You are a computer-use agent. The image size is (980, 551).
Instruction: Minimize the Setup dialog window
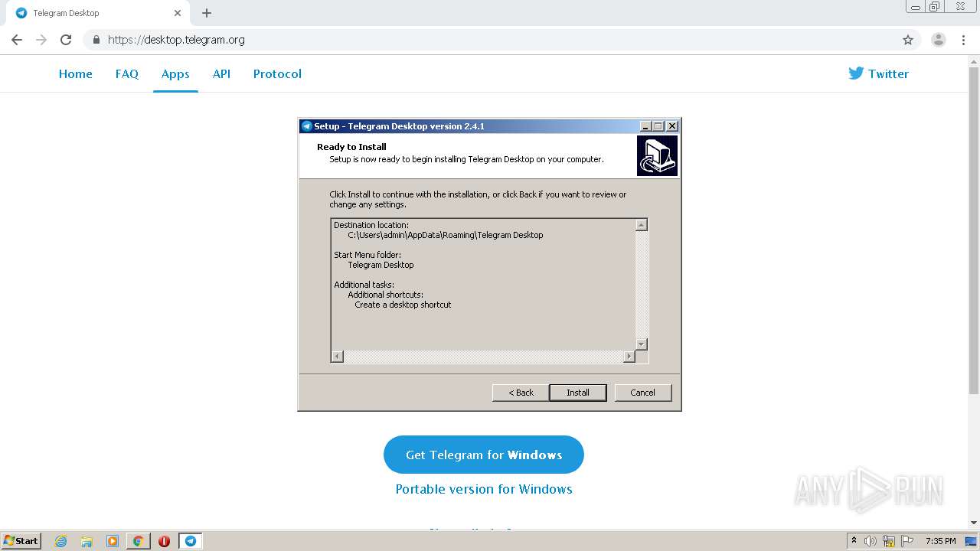tap(645, 126)
